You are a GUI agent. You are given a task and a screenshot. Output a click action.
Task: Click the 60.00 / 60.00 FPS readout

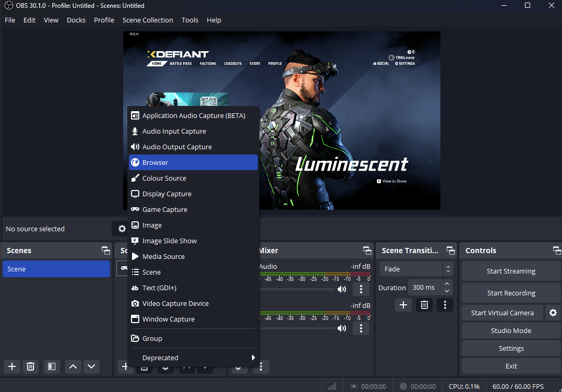pyautogui.click(x=518, y=387)
